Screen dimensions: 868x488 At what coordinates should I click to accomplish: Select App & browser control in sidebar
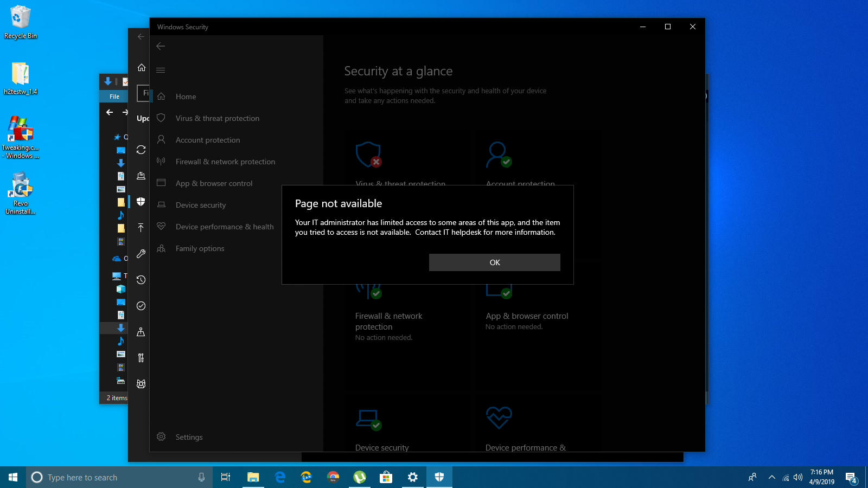coord(237,183)
